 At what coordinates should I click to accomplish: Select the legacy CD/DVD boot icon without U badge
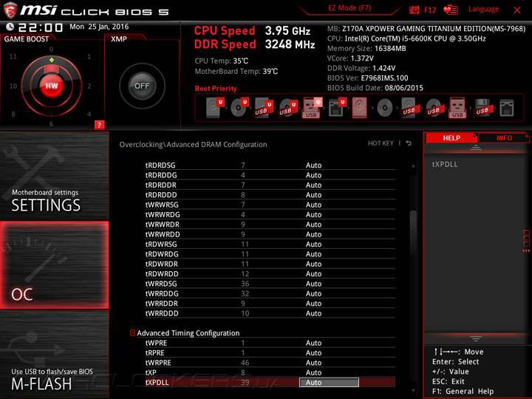(x=384, y=108)
